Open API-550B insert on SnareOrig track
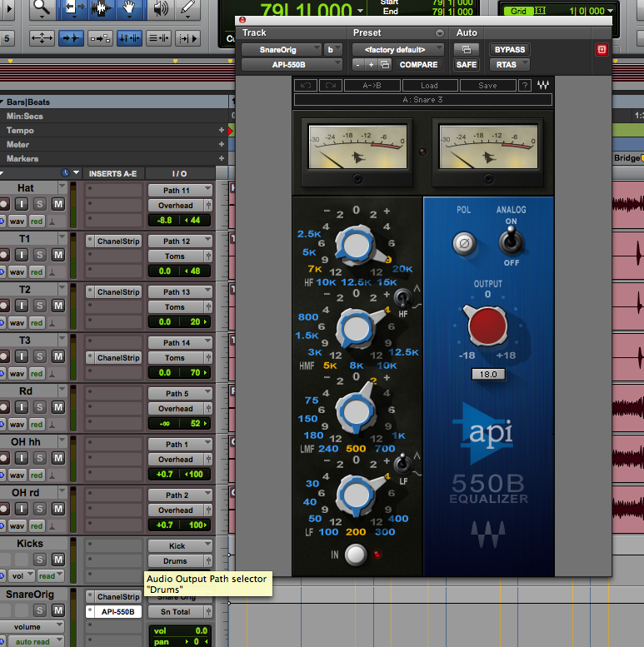644x647 pixels. pos(117,611)
